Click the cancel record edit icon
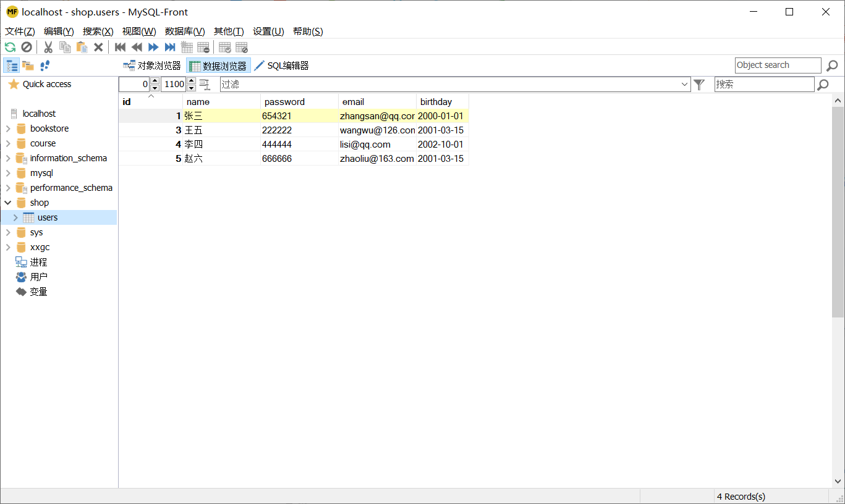The width and height of the screenshot is (845, 504). coord(242,47)
